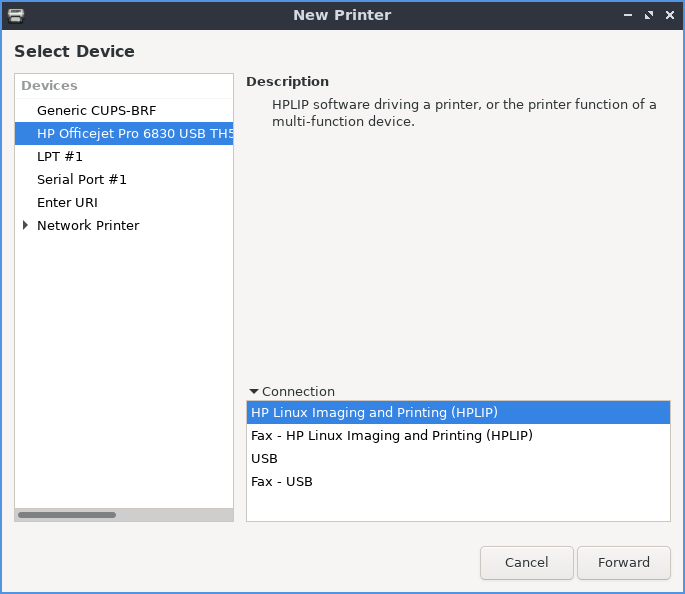Close the New Printer dialog
This screenshot has height=594, width=685.
668,15
